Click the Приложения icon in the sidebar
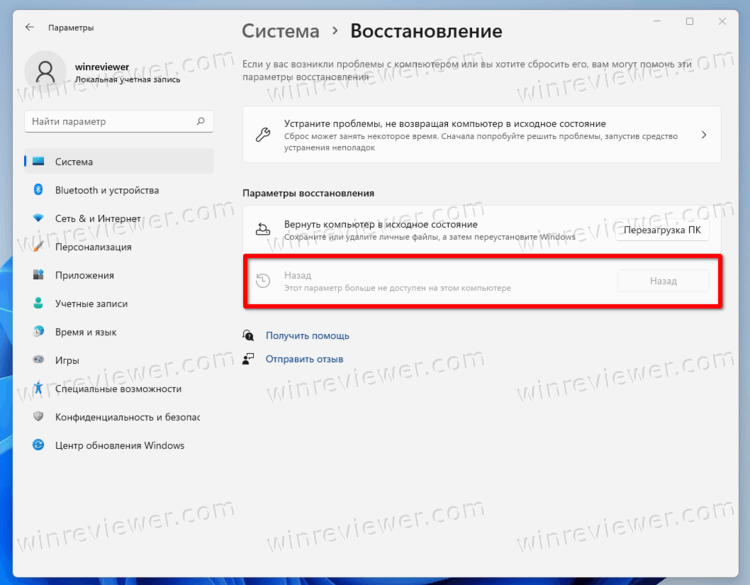The height and width of the screenshot is (585, 750). point(39,275)
